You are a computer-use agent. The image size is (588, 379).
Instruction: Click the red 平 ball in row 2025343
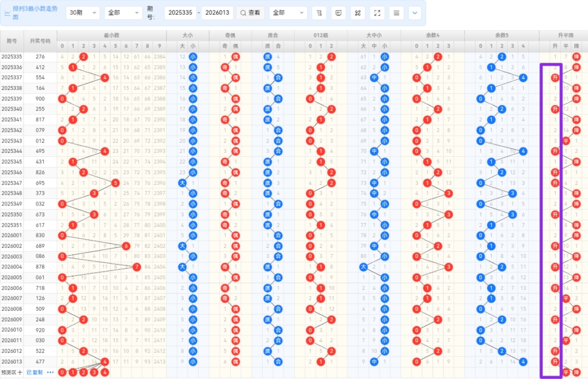[566, 141]
